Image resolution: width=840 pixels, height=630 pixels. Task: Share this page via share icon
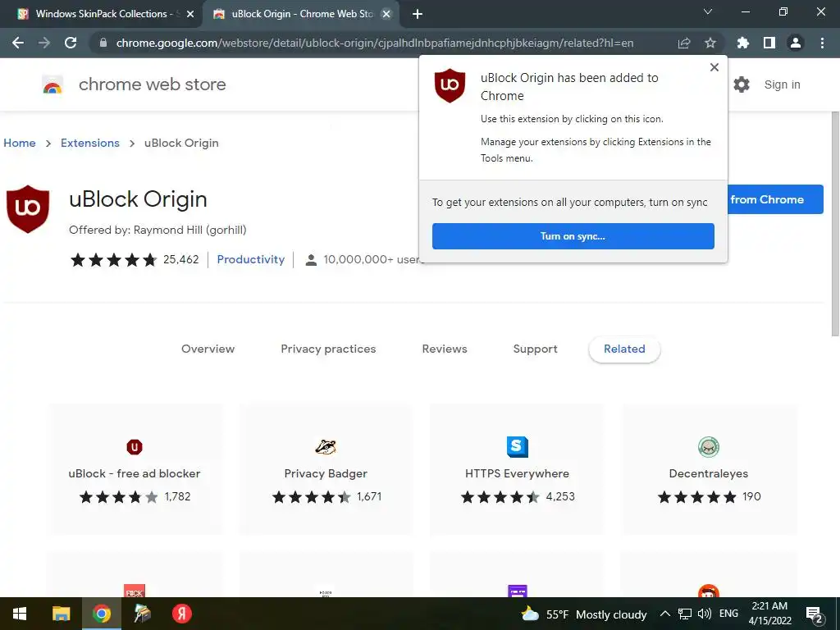pos(684,43)
